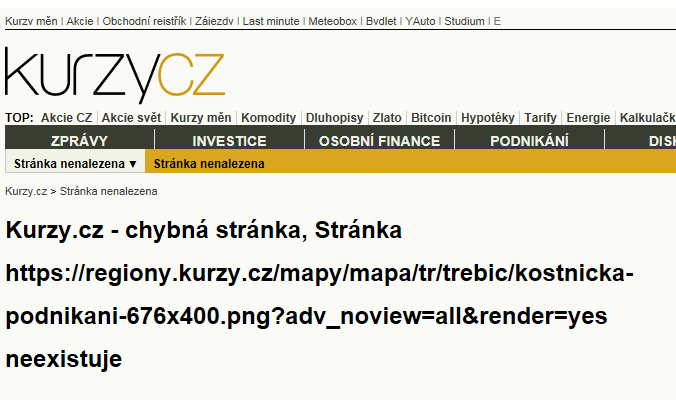Viewport: 676px width, 400px height.
Task: Open Akcie svět link
Action: coord(131,118)
